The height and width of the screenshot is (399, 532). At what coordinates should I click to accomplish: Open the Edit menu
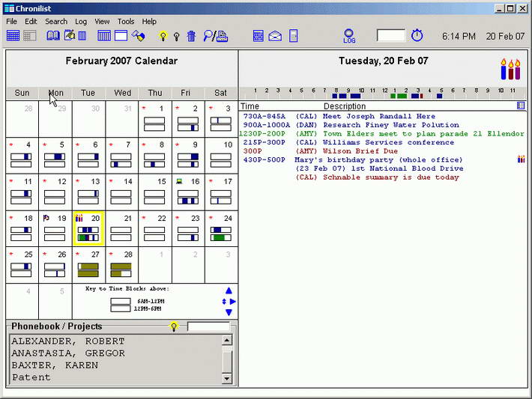click(x=31, y=22)
